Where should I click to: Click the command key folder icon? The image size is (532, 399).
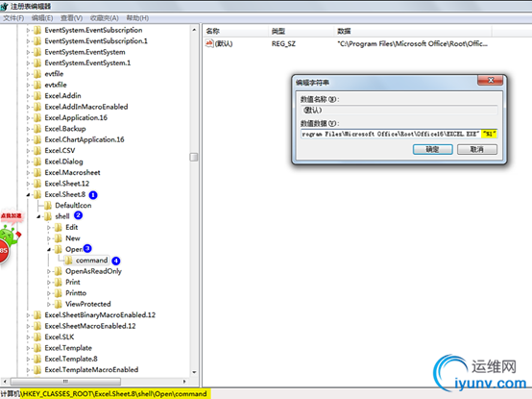[68, 261]
